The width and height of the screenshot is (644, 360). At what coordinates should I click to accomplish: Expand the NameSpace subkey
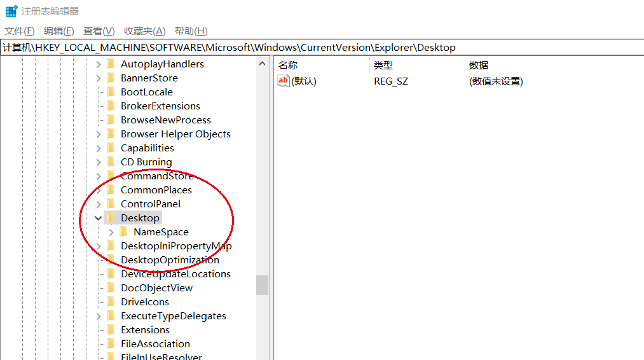coord(111,232)
